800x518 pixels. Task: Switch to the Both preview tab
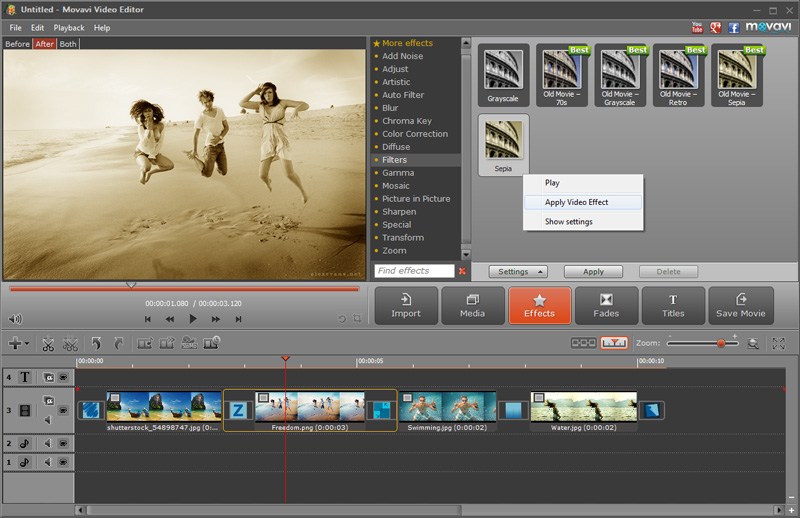coord(68,44)
